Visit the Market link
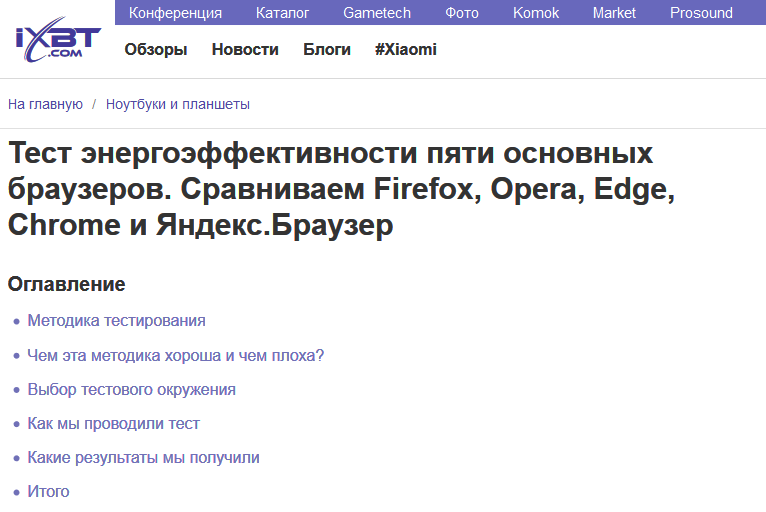 614,13
